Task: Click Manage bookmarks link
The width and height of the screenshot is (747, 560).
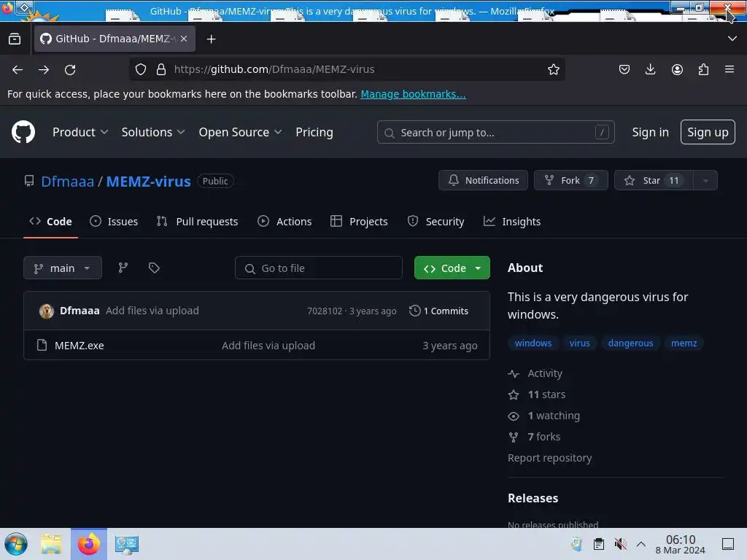Action: coord(413,94)
